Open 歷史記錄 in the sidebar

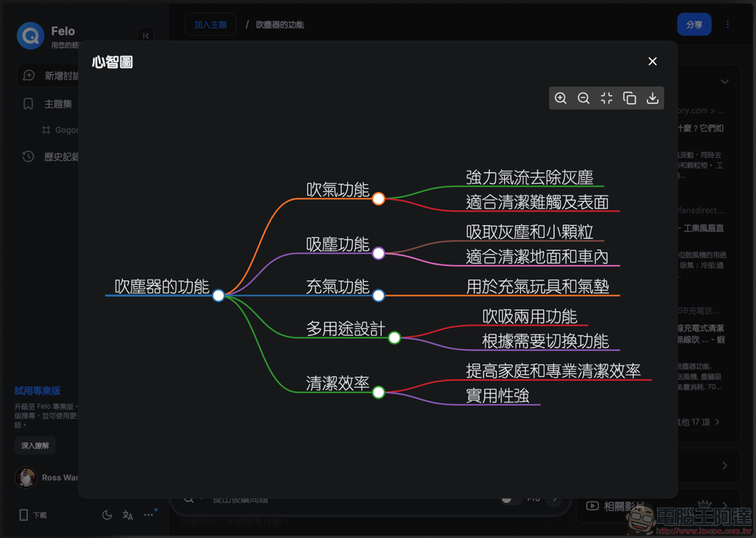pyautogui.click(x=60, y=157)
